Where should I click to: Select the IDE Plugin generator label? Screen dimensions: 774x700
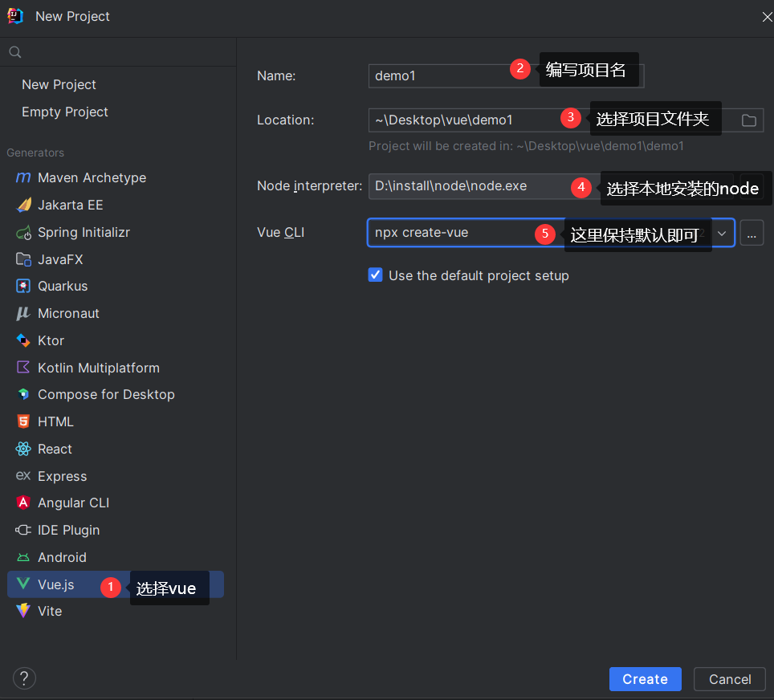[68, 530]
